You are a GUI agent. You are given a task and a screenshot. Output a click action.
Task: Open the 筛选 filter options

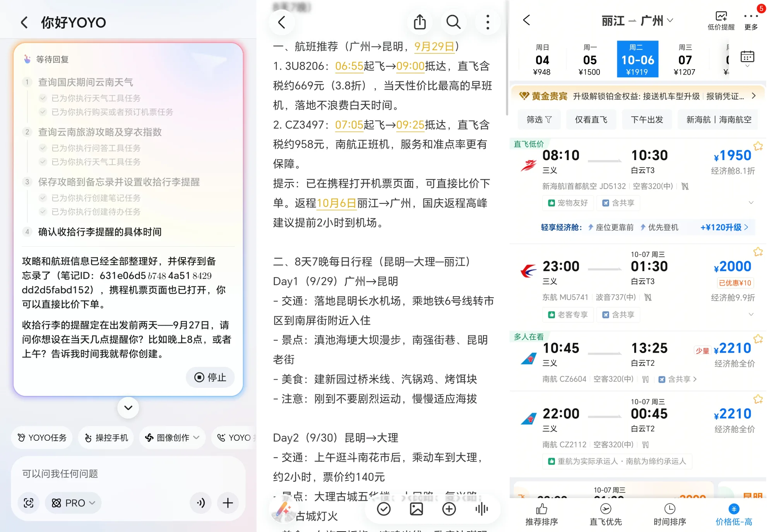point(539,120)
